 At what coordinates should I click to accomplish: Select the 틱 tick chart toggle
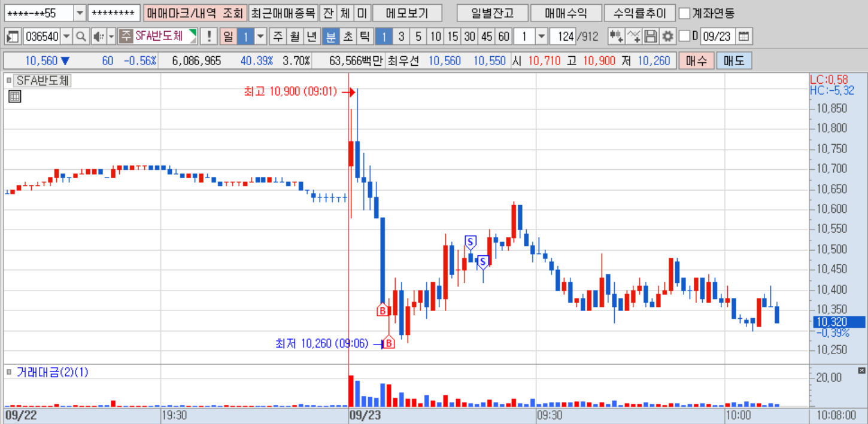(364, 36)
